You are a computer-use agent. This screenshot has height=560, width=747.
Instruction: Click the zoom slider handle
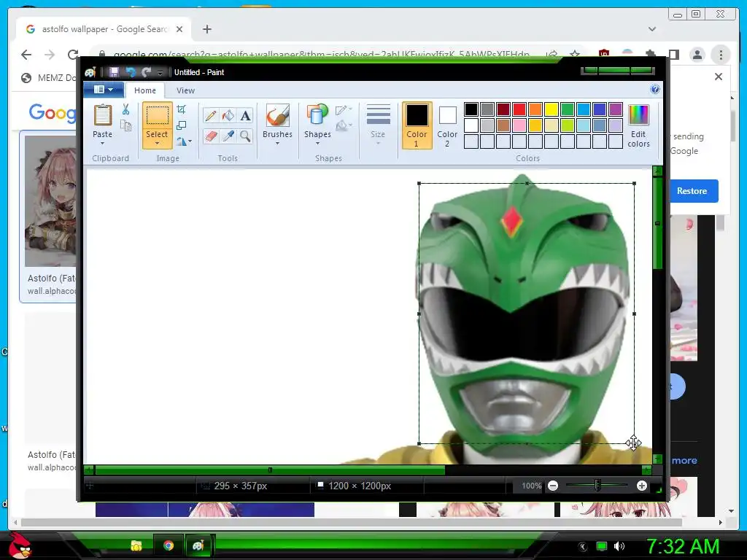pos(597,486)
